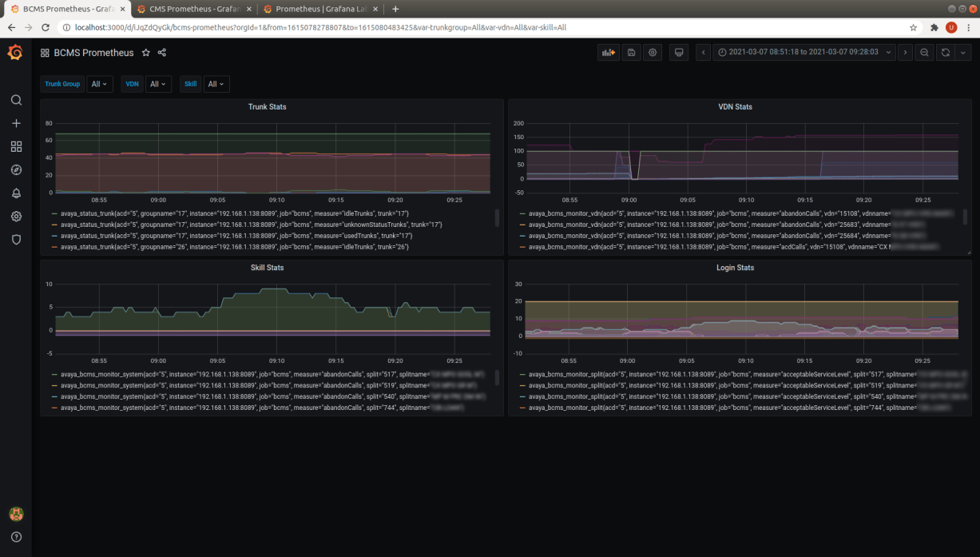Toggle idleTrunks trunk 17 legend series

point(235,213)
